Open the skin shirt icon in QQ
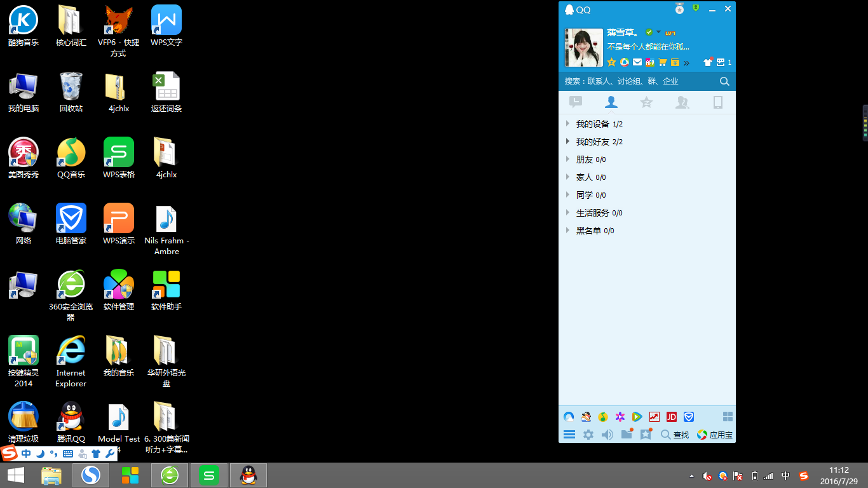 pos(708,62)
